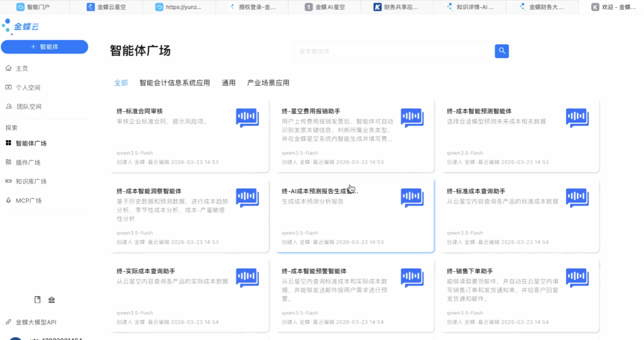The width and height of the screenshot is (644, 340).
Task: Switch to 智能会计信息系统应用 tab
Action: coord(175,83)
